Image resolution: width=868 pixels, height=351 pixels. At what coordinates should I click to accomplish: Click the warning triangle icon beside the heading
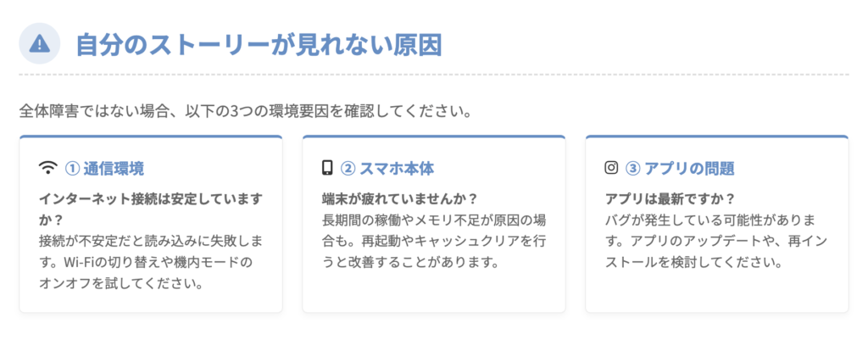click(39, 44)
